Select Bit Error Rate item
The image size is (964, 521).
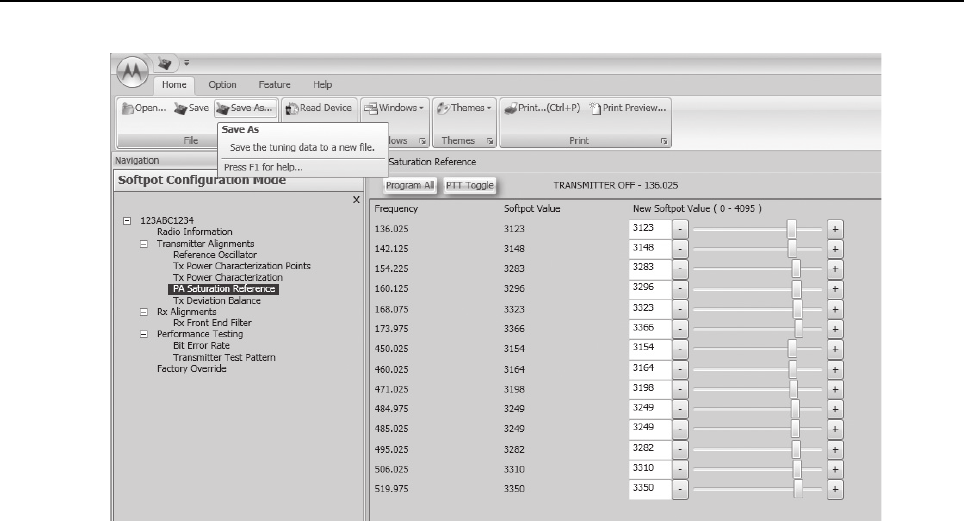point(201,346)
